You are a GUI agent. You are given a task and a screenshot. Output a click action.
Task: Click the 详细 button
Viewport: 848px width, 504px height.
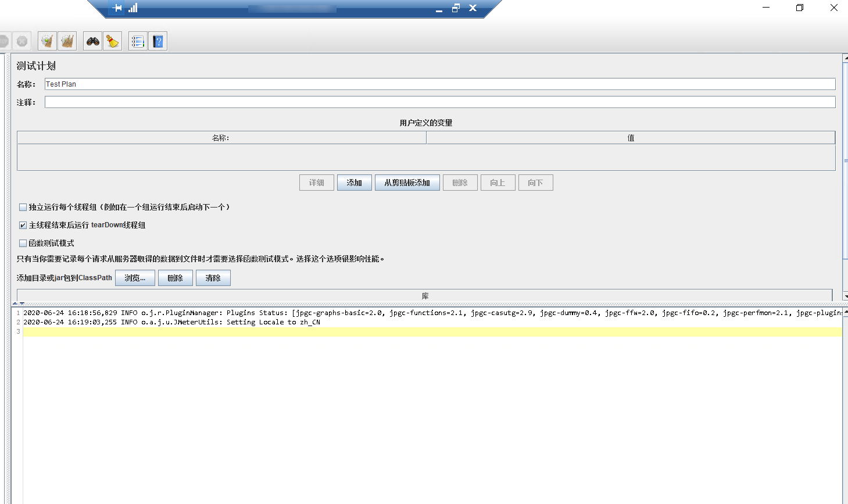(x=316, y=182)
